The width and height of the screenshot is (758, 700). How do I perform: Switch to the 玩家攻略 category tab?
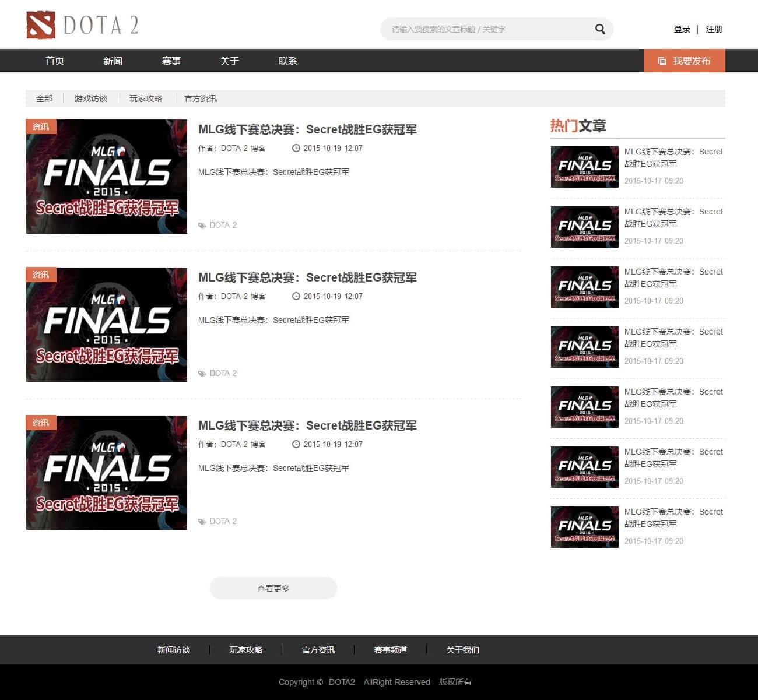(146, 99)
